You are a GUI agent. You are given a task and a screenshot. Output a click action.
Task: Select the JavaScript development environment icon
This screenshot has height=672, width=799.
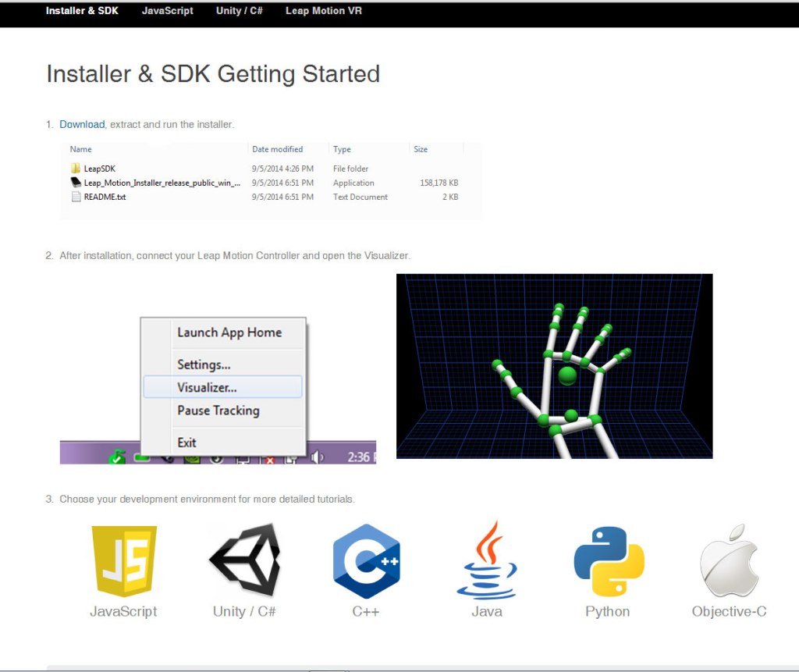click(123, 560)
